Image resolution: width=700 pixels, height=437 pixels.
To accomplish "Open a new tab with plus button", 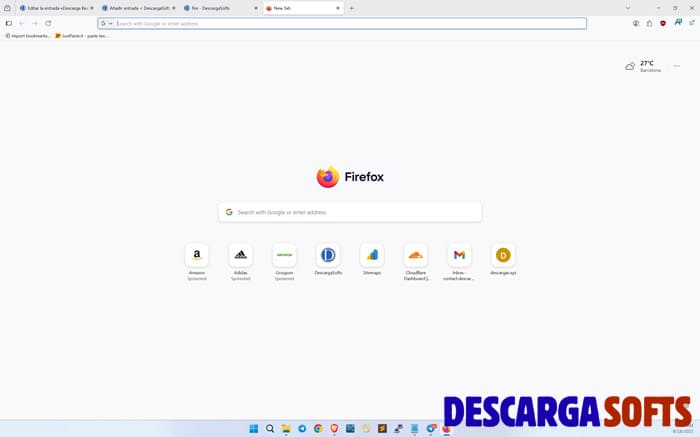I will pyautogui.click(x=352, y=8).
